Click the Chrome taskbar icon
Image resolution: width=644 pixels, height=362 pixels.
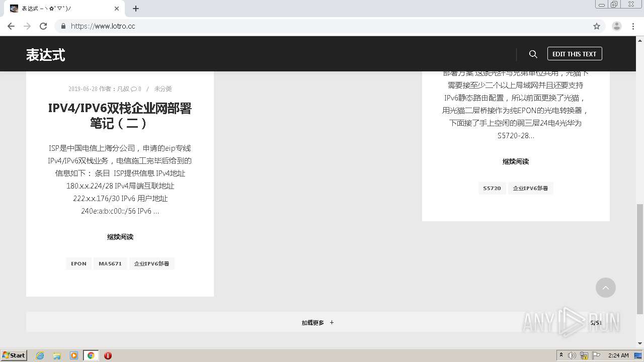[x=91, y=355]
